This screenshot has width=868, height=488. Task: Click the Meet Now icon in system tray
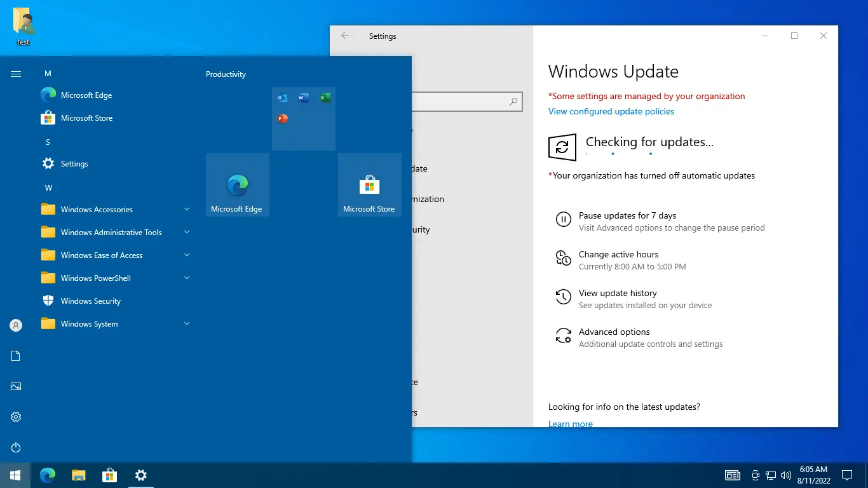click(x=756, y=475)
